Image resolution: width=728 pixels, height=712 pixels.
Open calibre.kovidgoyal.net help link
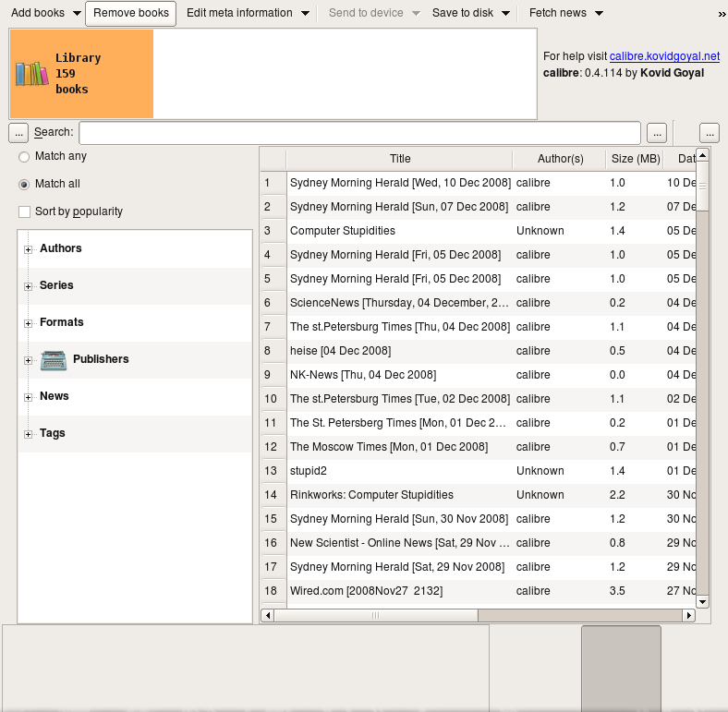[664, 56]
